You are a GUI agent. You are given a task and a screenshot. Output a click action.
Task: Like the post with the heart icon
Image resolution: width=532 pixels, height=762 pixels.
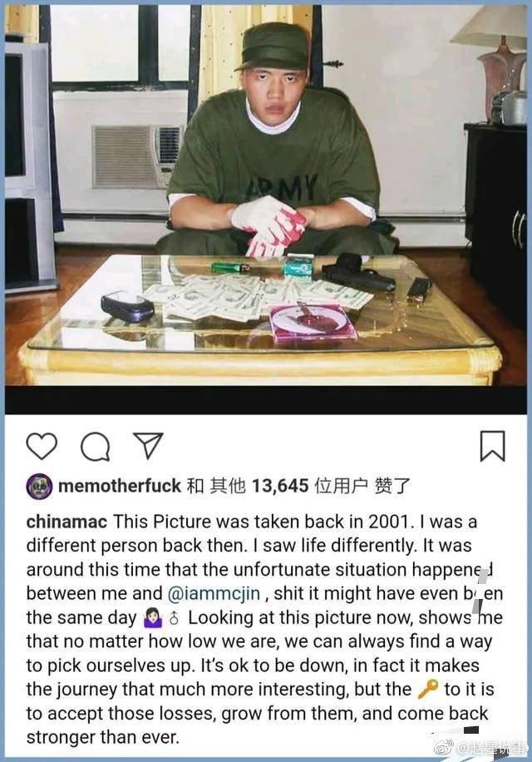pos(42,446)
